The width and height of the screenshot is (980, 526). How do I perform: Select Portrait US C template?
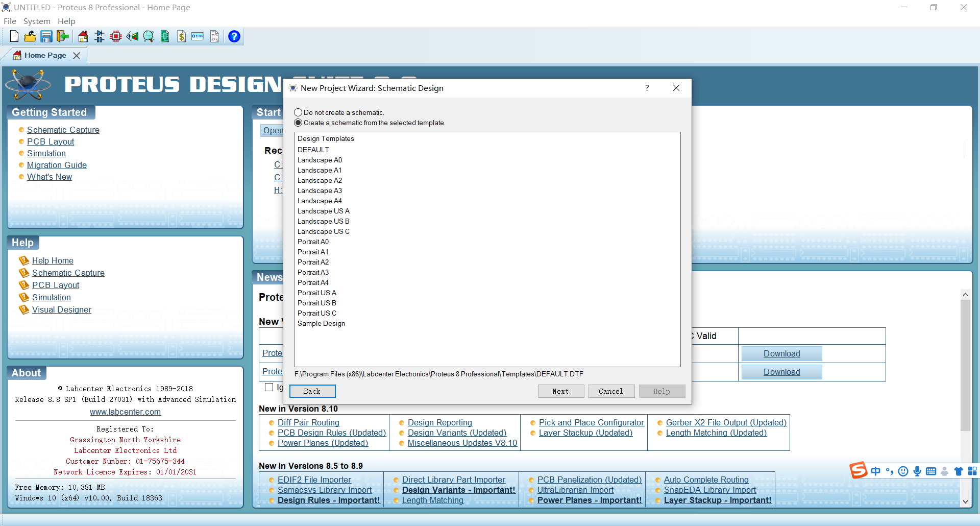coord(317,313)
